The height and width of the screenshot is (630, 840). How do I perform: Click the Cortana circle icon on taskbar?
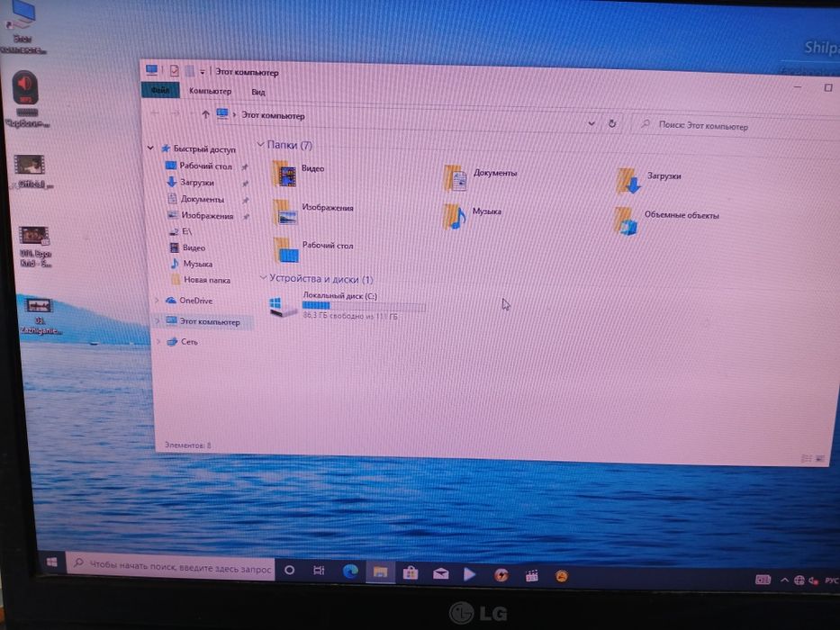(289, 570)
